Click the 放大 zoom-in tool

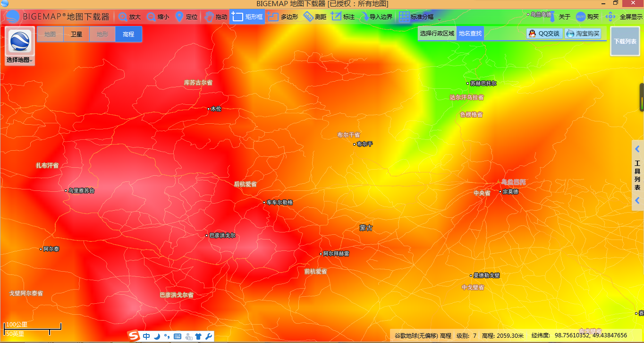[129, 17]
